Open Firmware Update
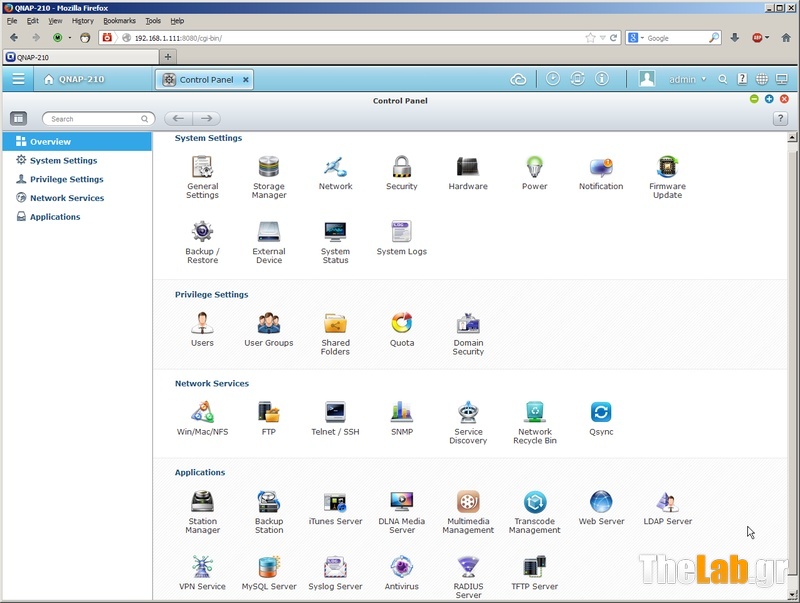The width and height of the screenshot is (800, 603). click(667, 177)
